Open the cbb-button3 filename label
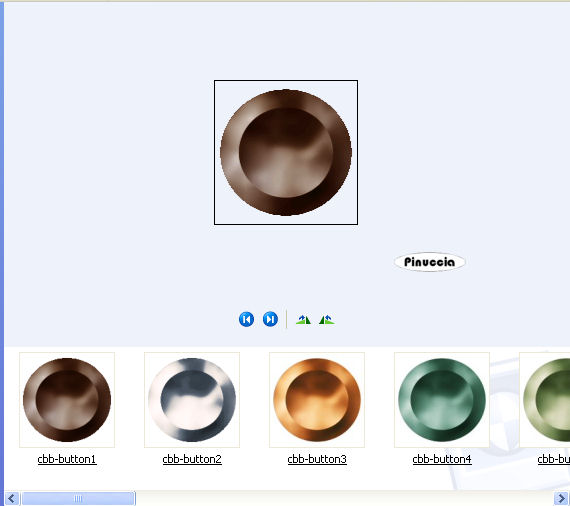This screenshot has width=570, height=506. coord(317,459)
